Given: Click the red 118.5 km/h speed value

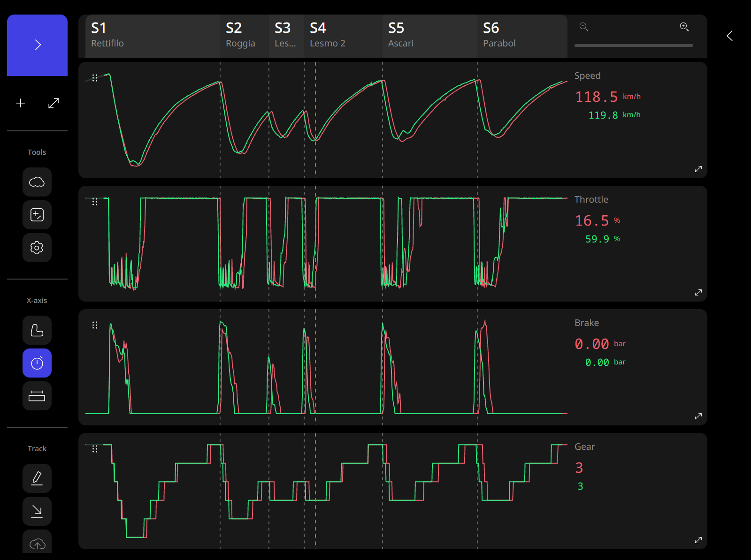Looking at the screenshot, I should [x=608, y=97].
